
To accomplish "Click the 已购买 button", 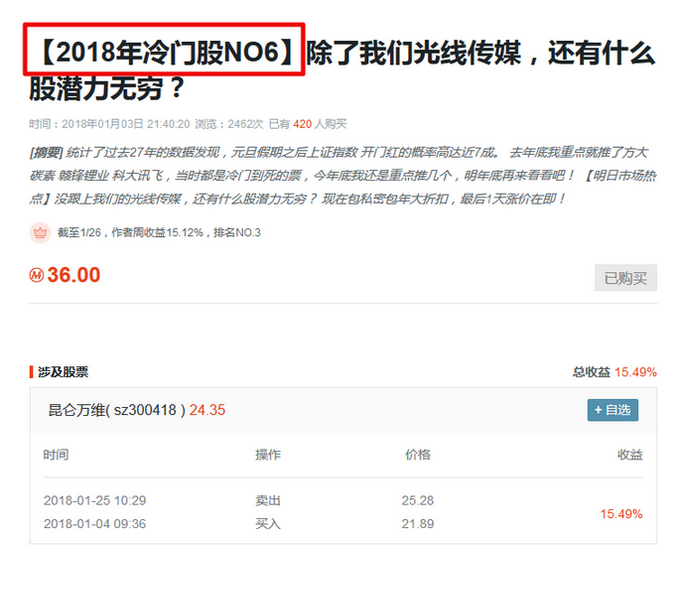I will [x=626, y=278].
